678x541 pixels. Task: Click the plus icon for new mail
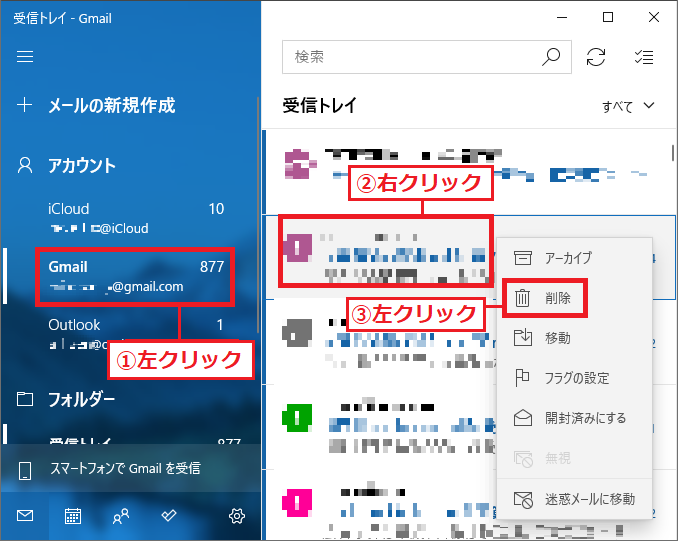24,105
